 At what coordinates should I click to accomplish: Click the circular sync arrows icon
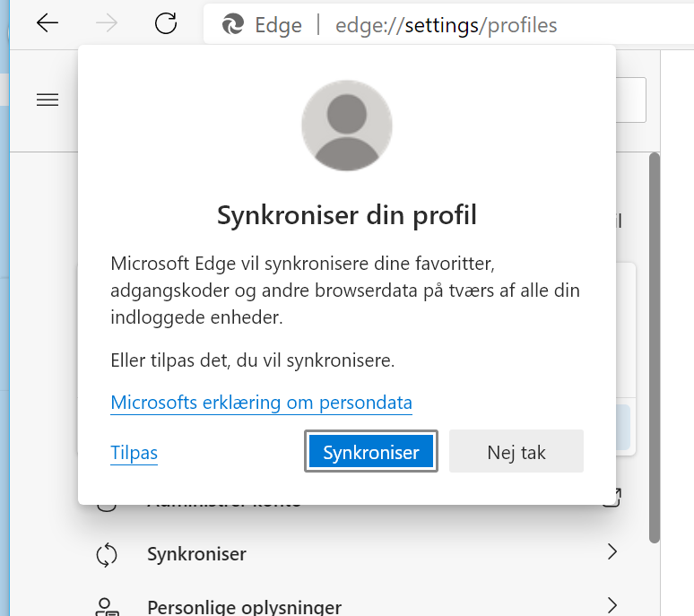(107, 555)
